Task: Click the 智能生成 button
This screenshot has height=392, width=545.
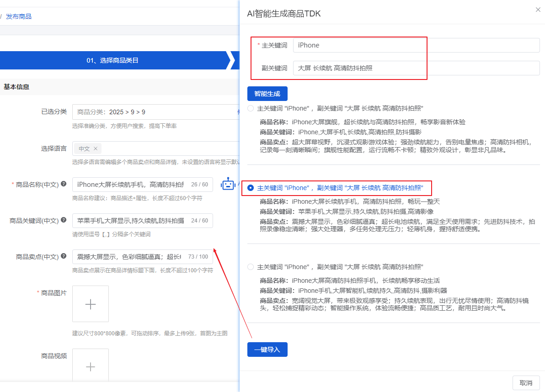Action: [267, 94]
